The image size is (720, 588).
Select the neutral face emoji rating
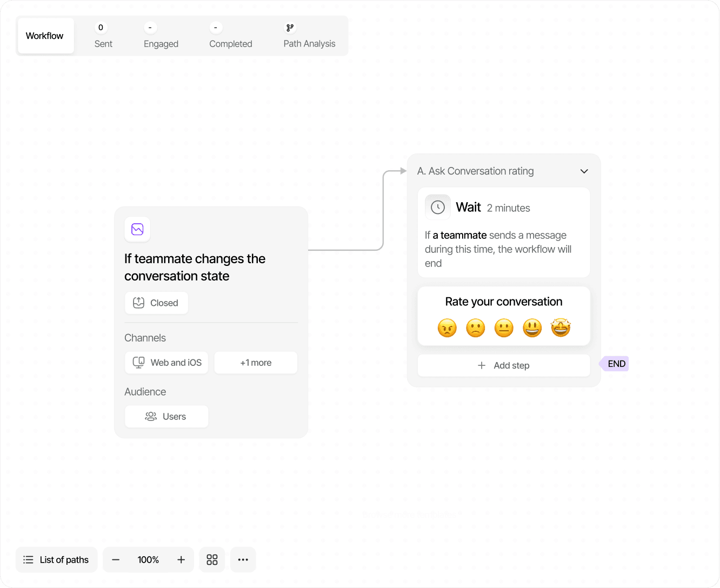tap(504, 328)
